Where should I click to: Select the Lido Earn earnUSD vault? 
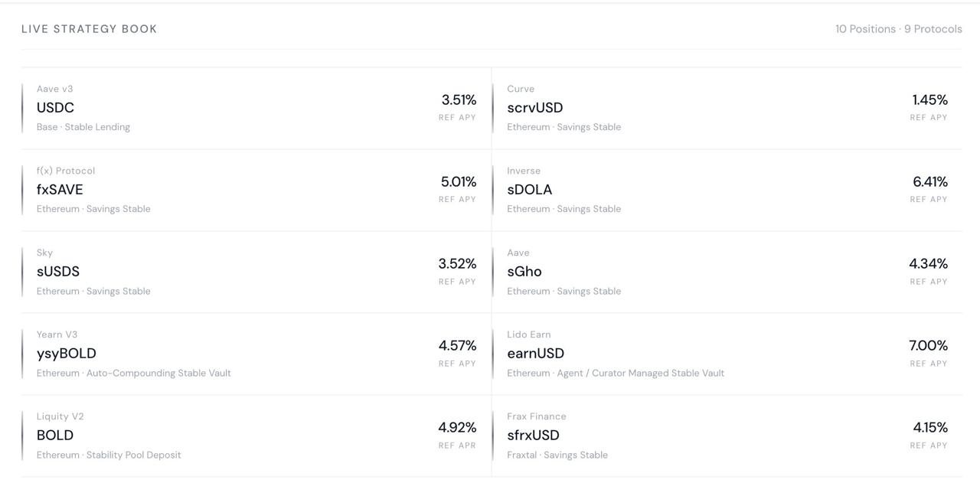pos(727,354)
